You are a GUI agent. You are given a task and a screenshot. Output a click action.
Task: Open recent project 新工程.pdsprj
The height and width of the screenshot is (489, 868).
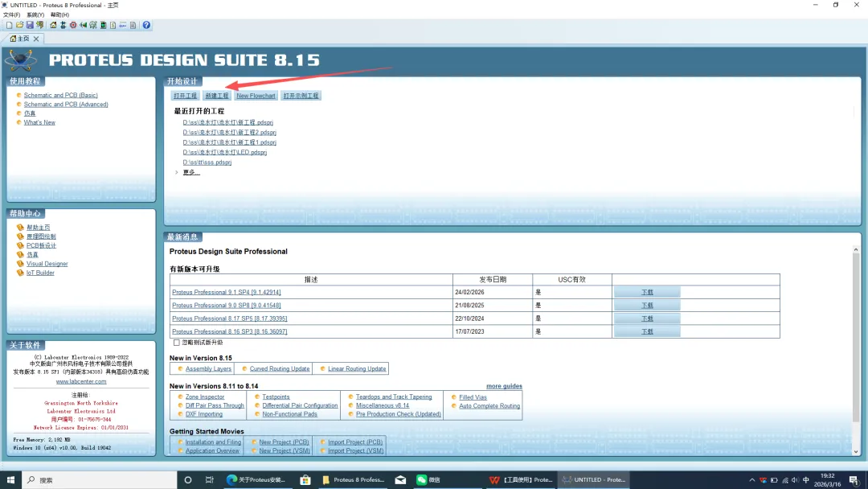227,122
